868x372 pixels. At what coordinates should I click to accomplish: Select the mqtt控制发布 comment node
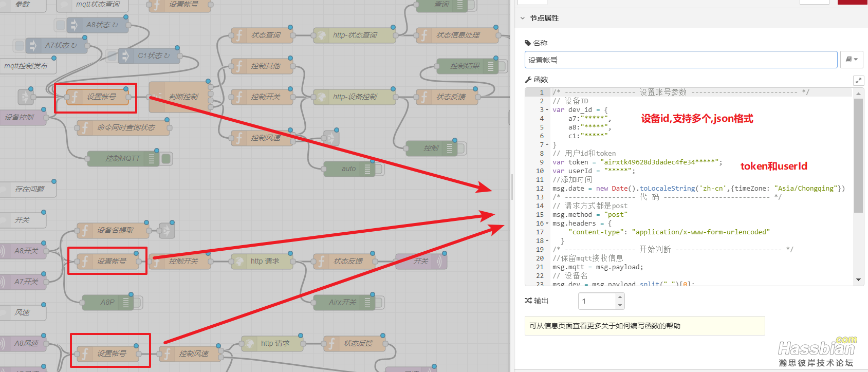click(27, 66)
